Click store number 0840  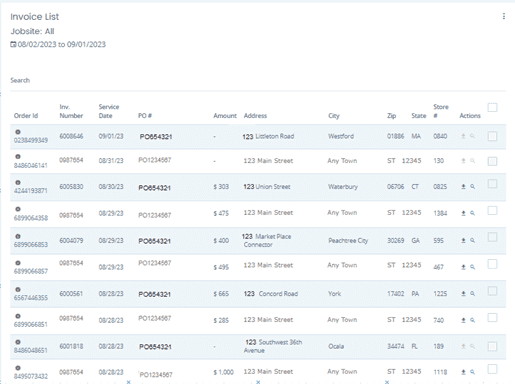[440, 136]
